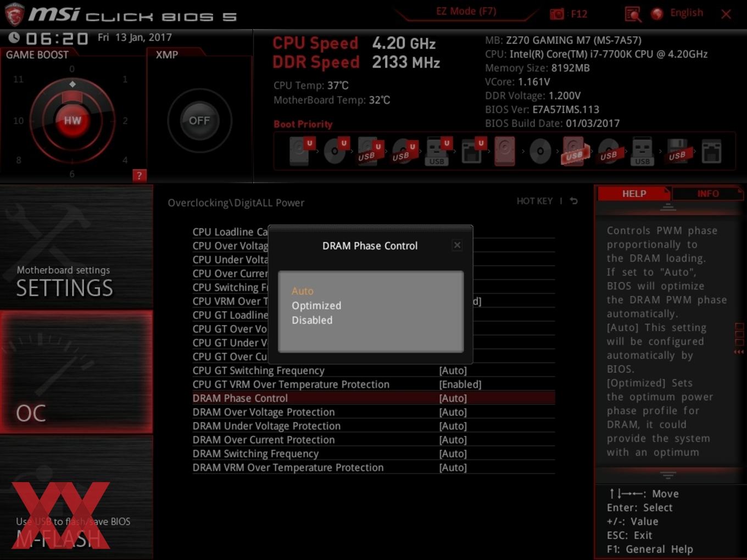Open the M-FLASH menu
The width and height of the screenshot is (747, 560).
coord(76,497)
